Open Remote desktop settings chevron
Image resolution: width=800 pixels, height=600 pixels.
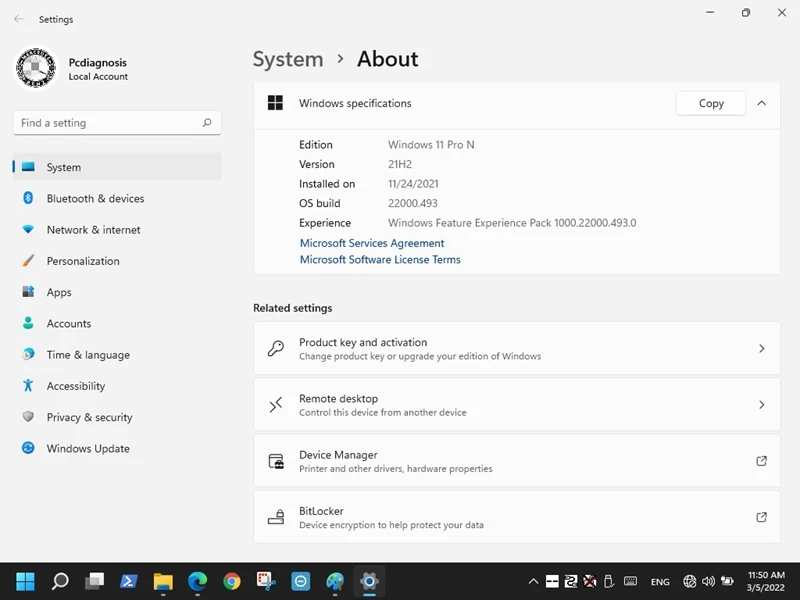[x=761, y=405]
